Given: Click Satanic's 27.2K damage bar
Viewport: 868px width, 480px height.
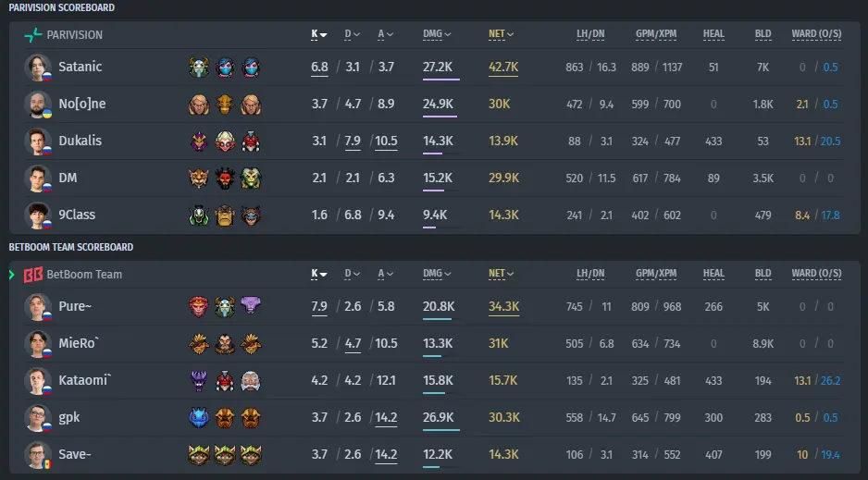Looking at the screenshot, I should tap(441, 80).
